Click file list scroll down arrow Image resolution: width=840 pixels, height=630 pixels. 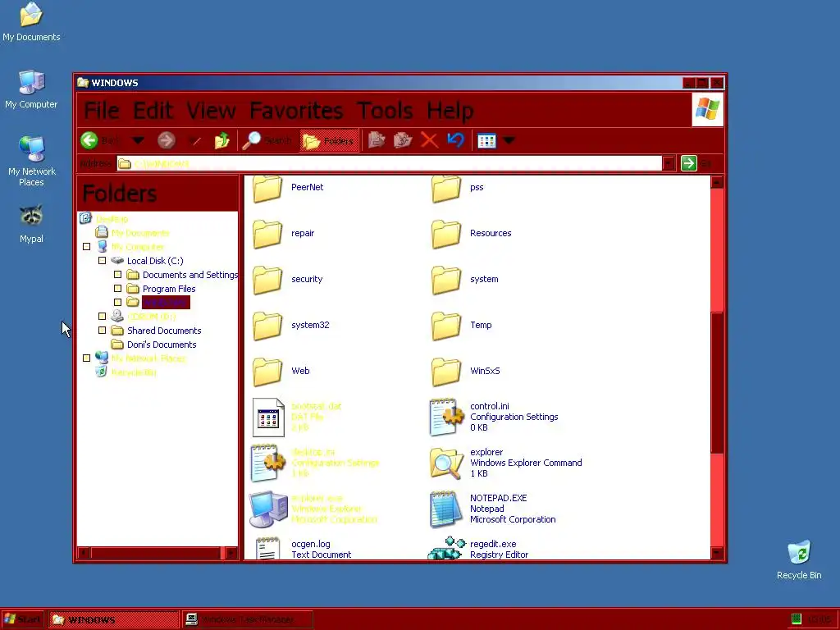point(717,552)
